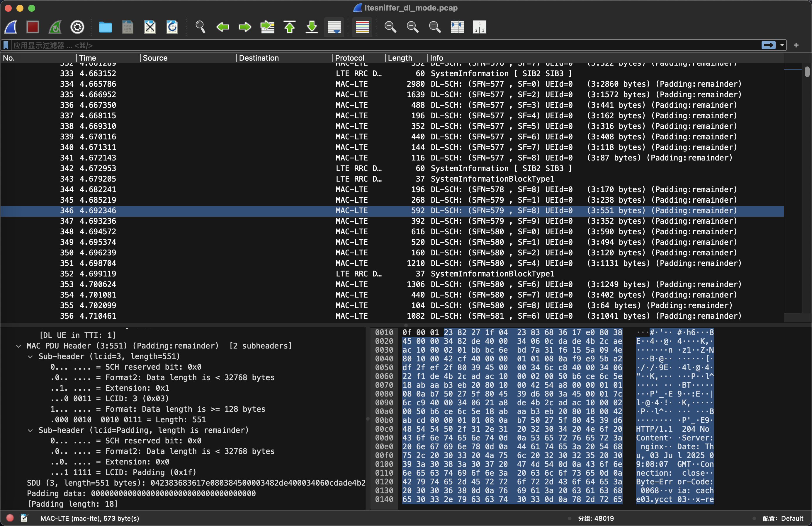Sort by Destination column header
This screenshot has height=526, width=812.
tap(285, 58)
